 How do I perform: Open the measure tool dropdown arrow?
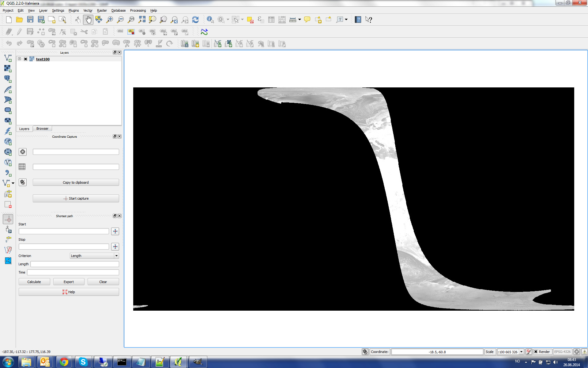pyautogui.click(x=300, y=20)
